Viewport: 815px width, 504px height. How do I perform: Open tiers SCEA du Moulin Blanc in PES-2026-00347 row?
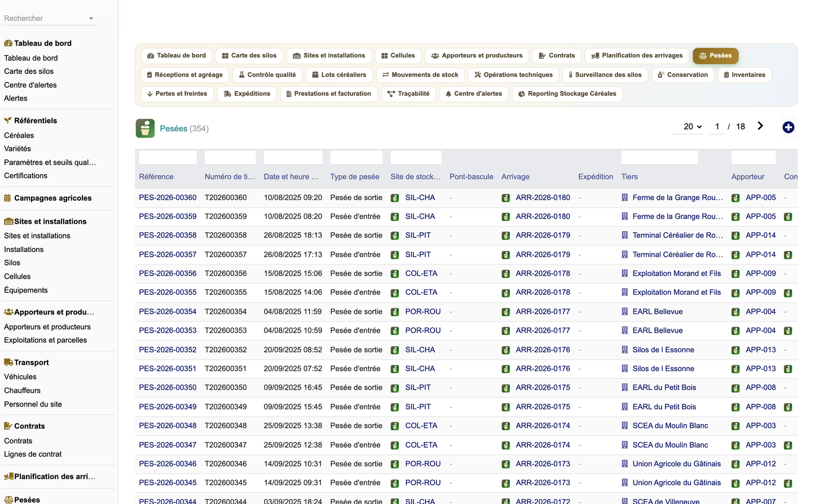point(670,445)
